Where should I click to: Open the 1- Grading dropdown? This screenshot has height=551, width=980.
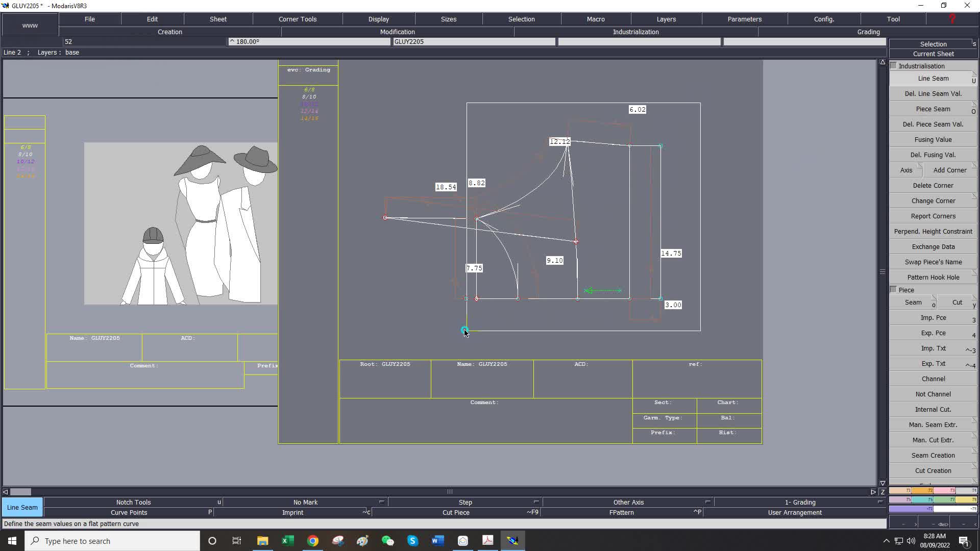click(x=800, y=502)
